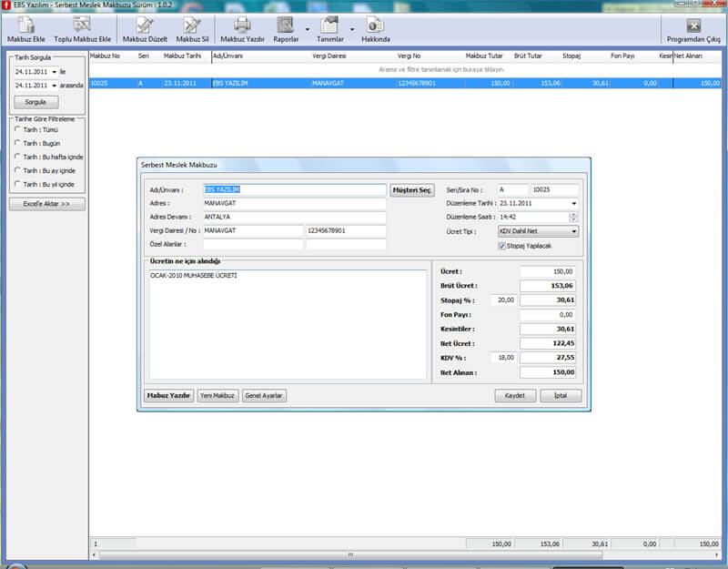The image size is (728, 569).
Task: Open the start date dropdown in Tarih Sorgula
Action: pos(55,71)
